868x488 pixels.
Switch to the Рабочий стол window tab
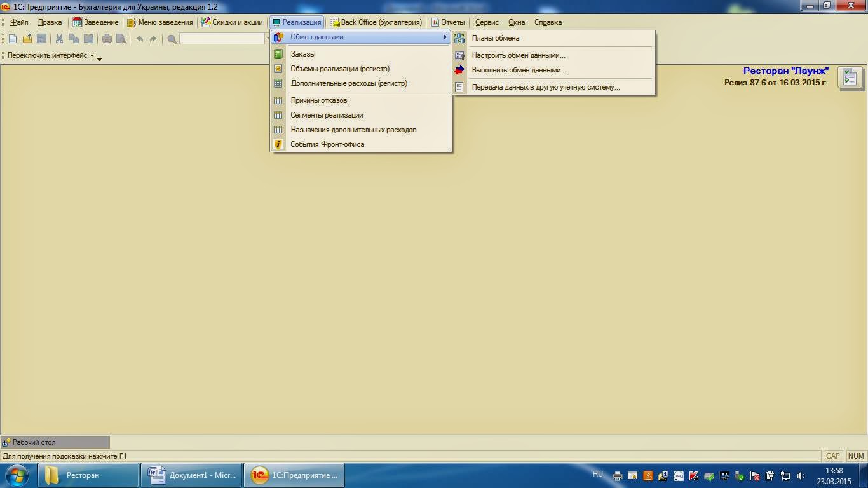coord(55,442)
